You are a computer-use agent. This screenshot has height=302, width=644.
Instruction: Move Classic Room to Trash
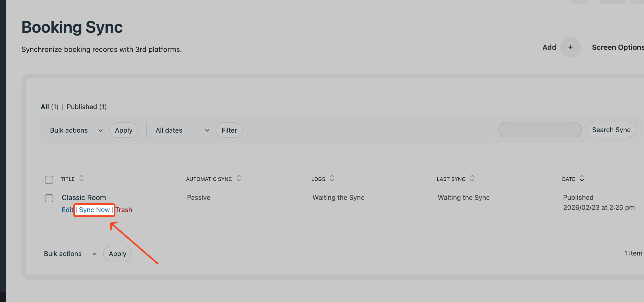[x=124, y=210]
